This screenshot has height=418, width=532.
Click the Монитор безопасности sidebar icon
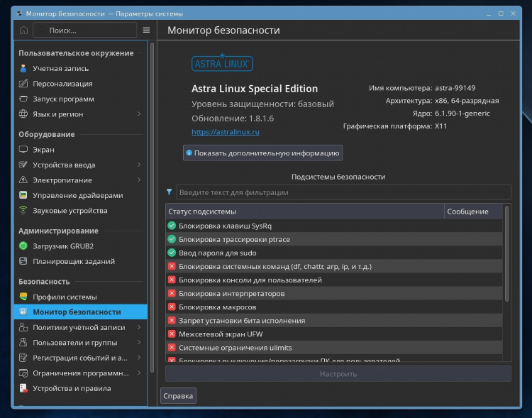tap(23, 312)
